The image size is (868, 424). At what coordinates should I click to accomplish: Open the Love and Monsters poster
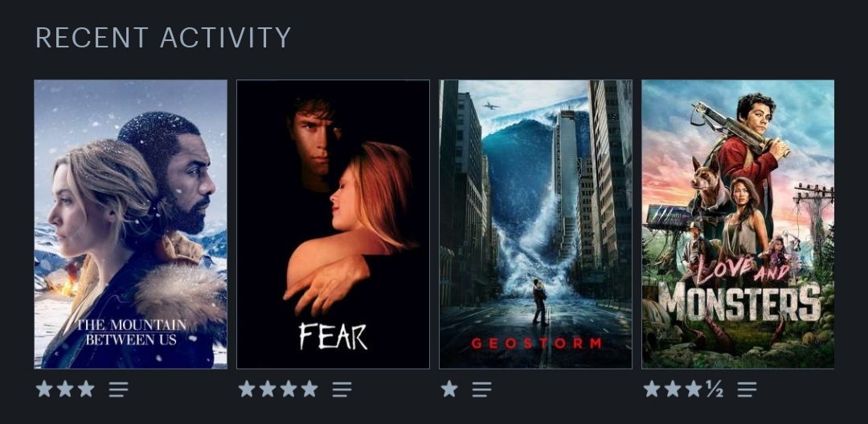click(x=738, y=224)
